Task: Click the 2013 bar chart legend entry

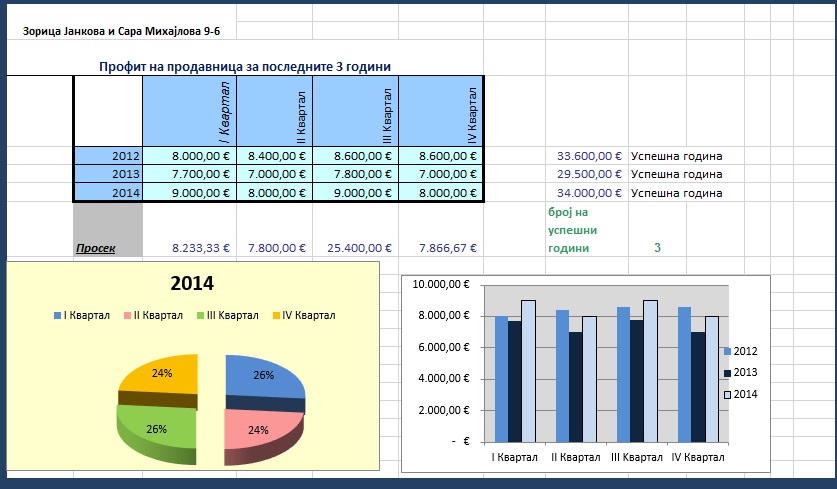Action: (x=740, y=373)
